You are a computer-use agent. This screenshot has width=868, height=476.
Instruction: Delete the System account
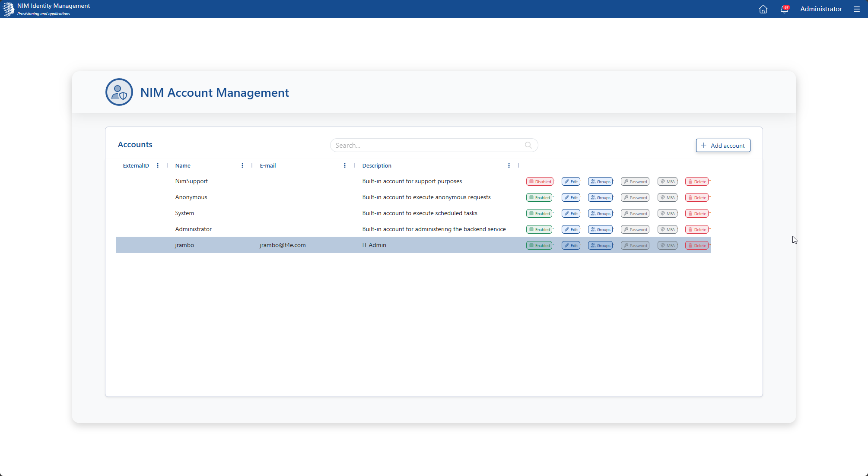point(697,213)
